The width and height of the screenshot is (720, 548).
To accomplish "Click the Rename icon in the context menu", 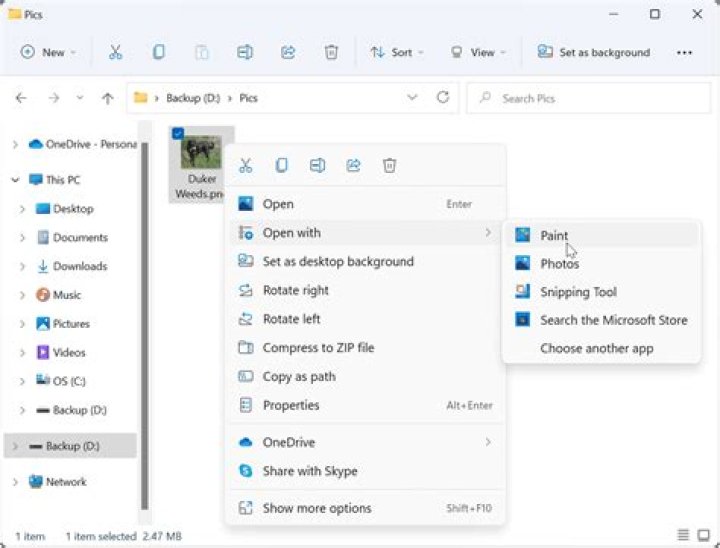I will [x=317, y=165].
